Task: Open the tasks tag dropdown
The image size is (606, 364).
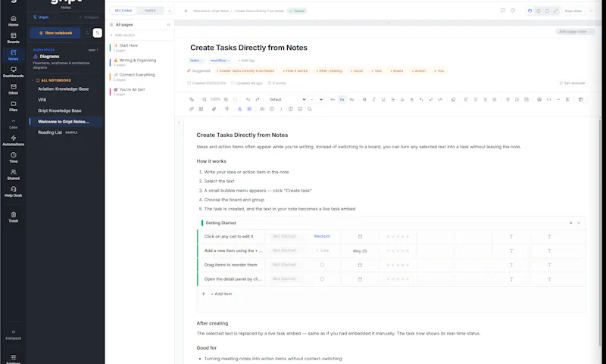Action: pyautogui.click(x=196, y=61)
